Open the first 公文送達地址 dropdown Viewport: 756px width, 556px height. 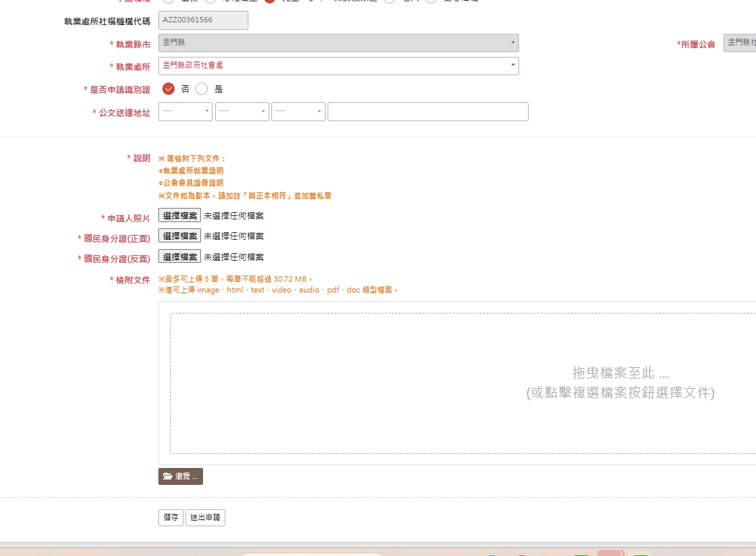185,112
